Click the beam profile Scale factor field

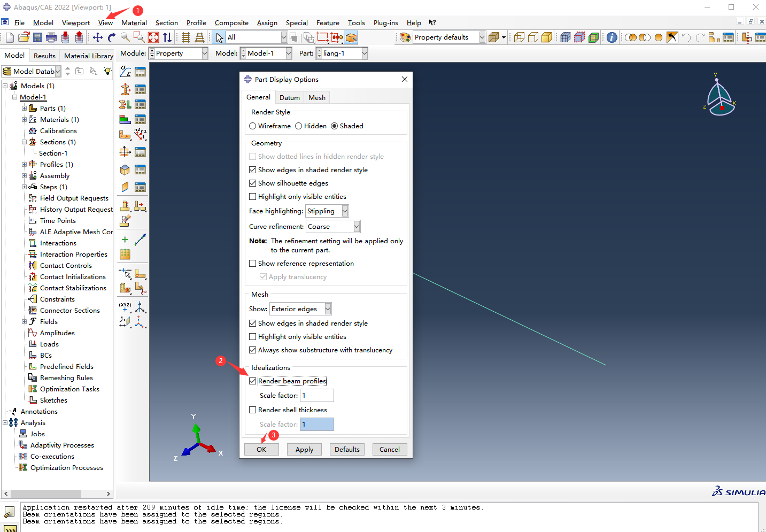tap(317, 396)
